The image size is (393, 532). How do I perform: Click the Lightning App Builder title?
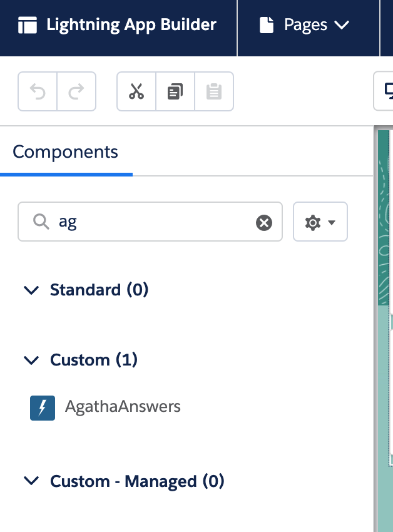[131, 25]
